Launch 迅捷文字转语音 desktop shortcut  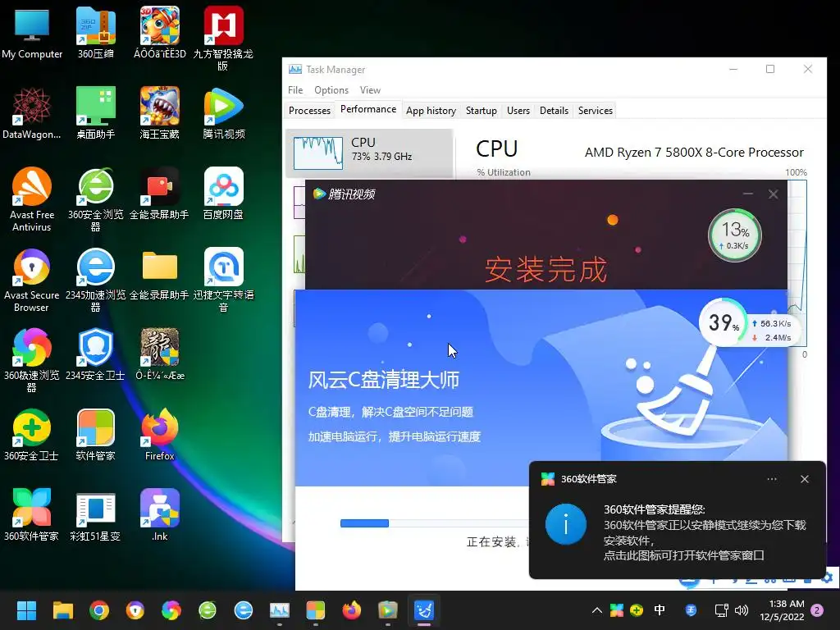pyautogui.click(x=223, y=280)
